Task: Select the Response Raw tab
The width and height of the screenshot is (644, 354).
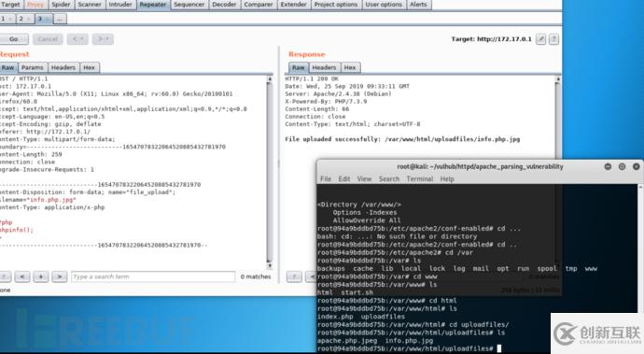Action: tap(299, 67)
